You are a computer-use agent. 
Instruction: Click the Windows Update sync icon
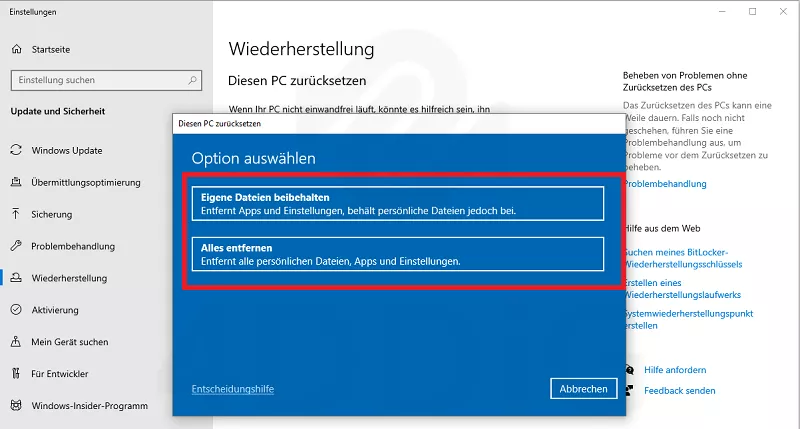16,151
